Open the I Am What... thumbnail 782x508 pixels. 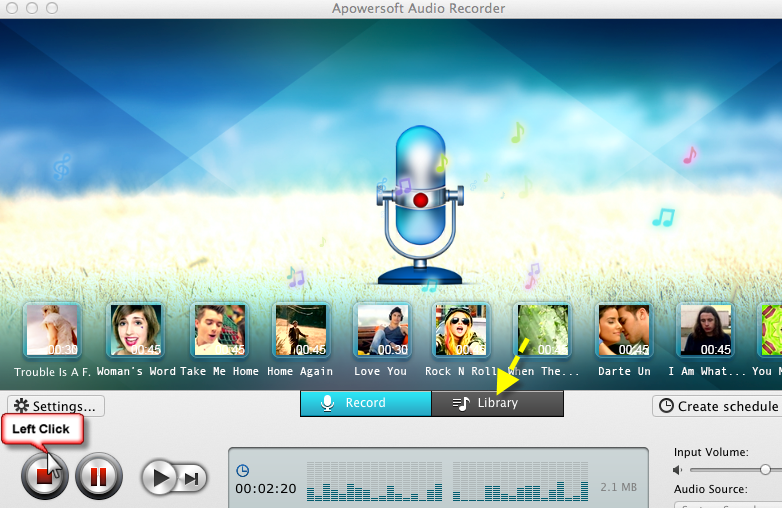point(706,331)
